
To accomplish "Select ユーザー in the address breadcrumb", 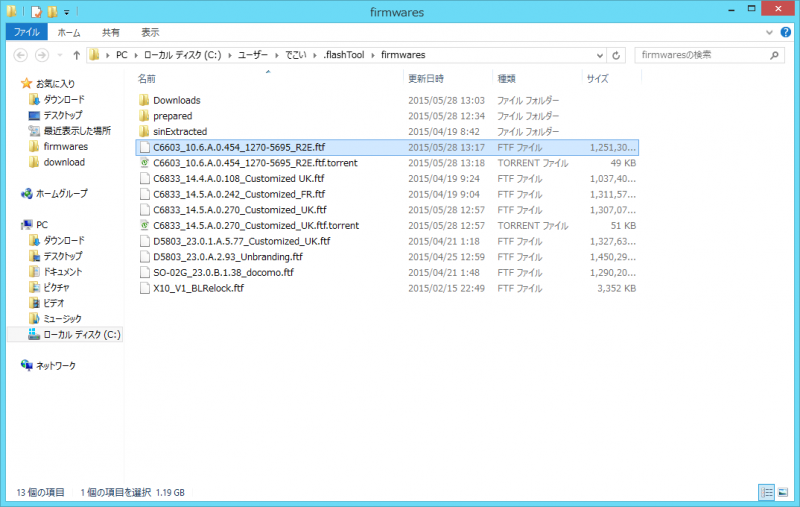I will pyautogui.click(x=253, y=55).
